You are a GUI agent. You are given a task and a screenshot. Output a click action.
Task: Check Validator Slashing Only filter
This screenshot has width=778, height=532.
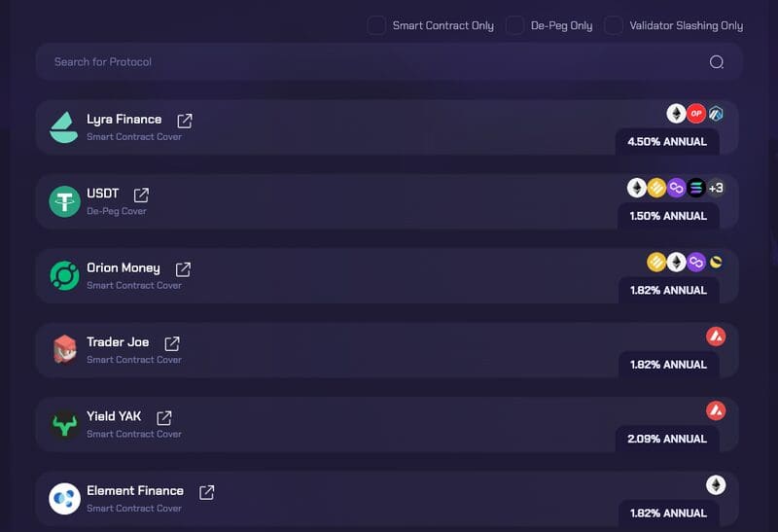point(614,26)
